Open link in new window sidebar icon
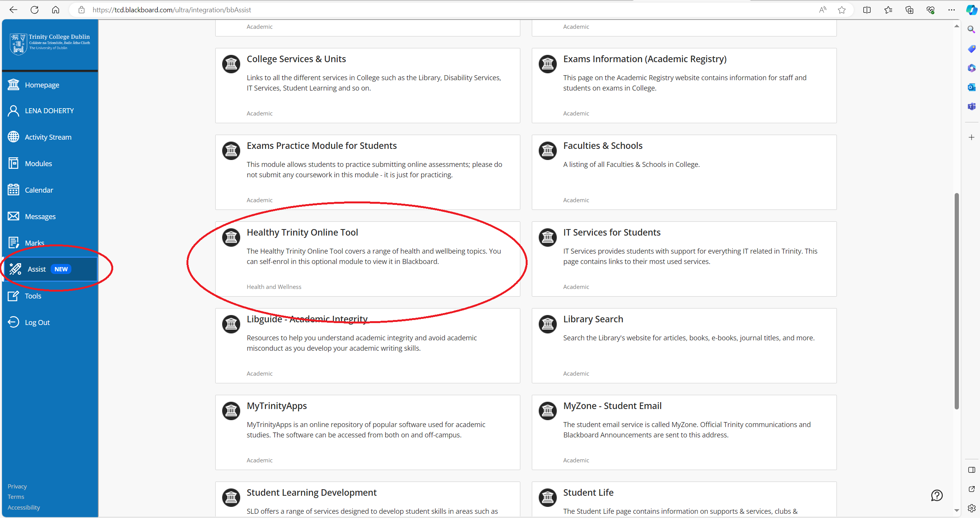The width and height of the screenshot is (980, 518). [x=971, y=489]
